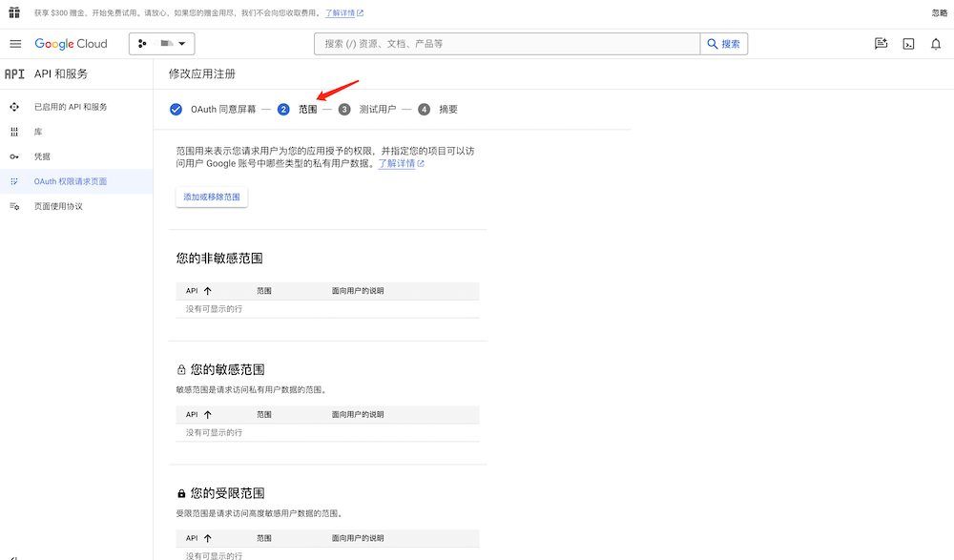Click 添加或移除范围 button
Viewport: 954px width, 560px height.
point(212,197)
